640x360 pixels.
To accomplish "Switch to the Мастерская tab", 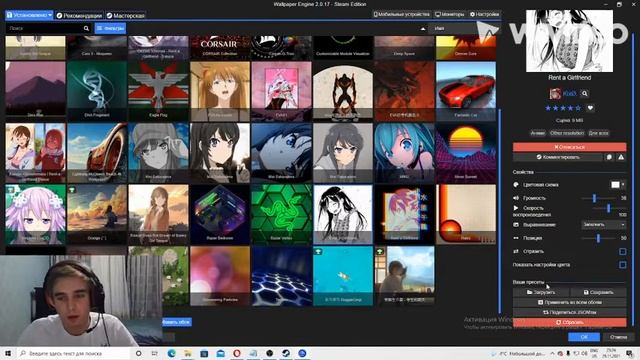I will point(125,16).
